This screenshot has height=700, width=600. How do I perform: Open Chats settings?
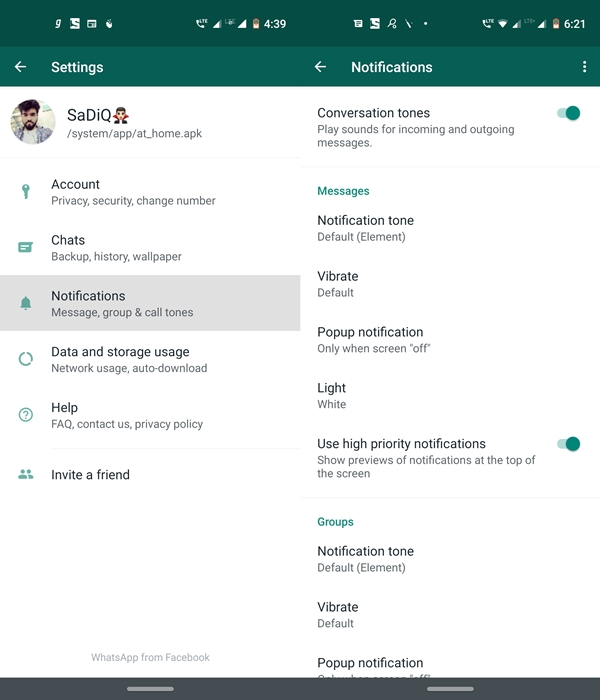(150, 247)
